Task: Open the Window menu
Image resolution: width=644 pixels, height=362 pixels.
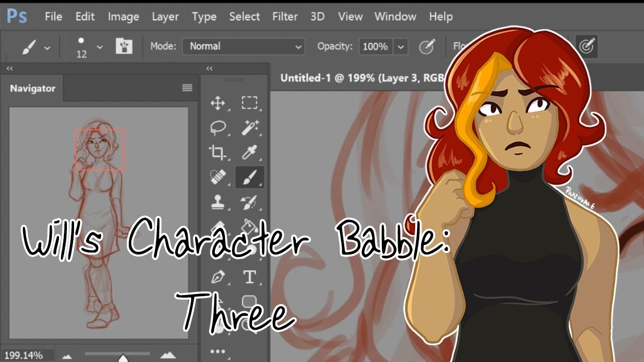Action: click(396, 17)
